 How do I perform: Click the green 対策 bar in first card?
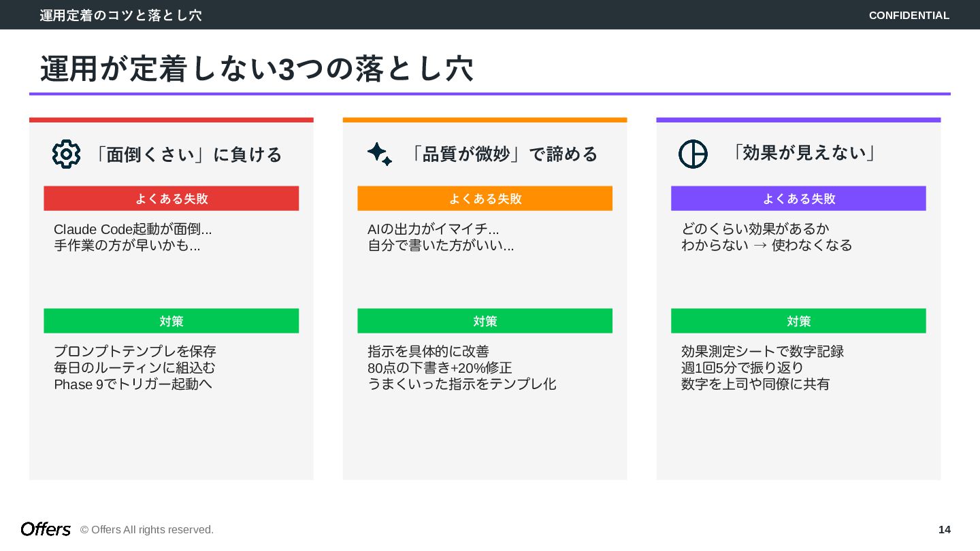(x=171, y=321)
